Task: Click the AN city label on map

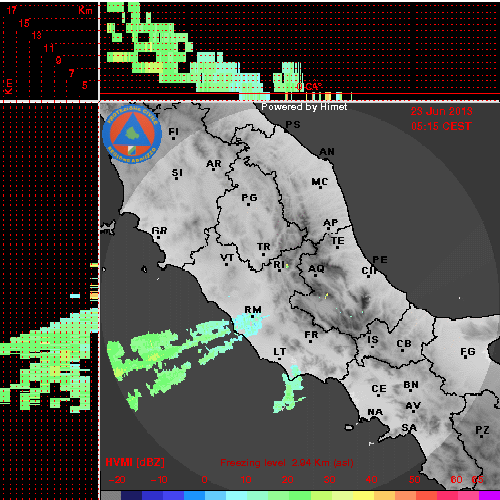Action: [x=327, y=152]
